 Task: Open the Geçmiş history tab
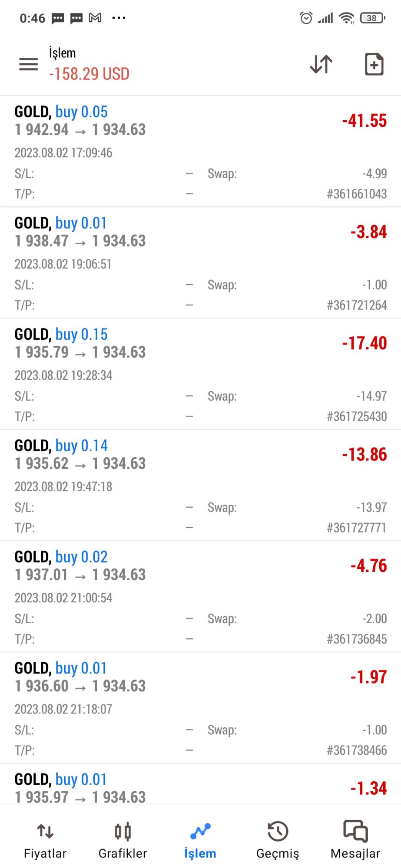[278, 841]
